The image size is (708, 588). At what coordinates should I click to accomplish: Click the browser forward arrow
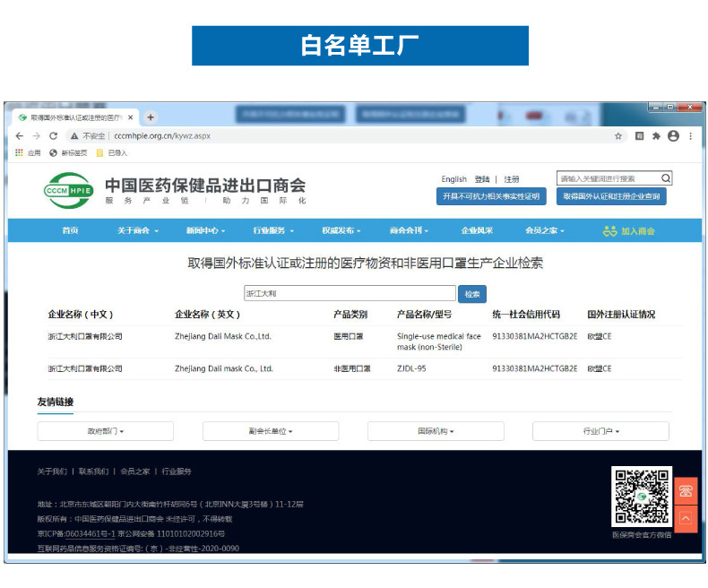[x=37, y=136]
